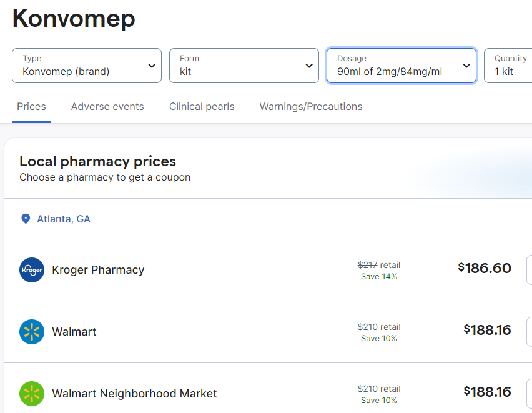This screenshot has width=532, height=413.
Task: Click the $188.16 Walmart price
Action: click(487, 330)
